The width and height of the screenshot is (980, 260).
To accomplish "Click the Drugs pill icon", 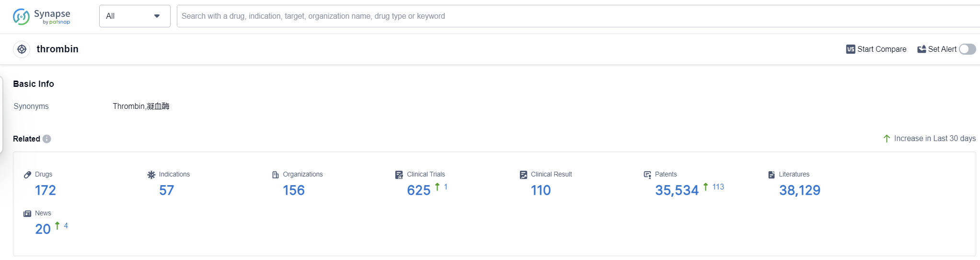I will (x=28, y=175).
